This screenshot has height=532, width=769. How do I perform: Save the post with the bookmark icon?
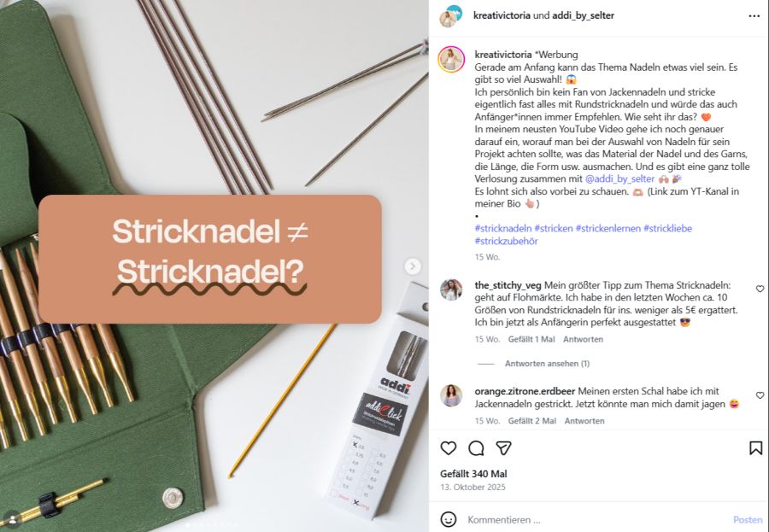756,448
